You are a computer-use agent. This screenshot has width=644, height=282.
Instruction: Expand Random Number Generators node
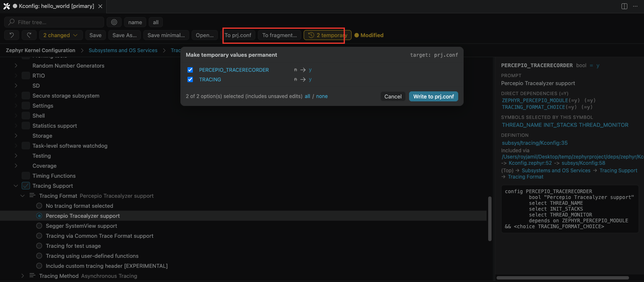pos(16,65)
